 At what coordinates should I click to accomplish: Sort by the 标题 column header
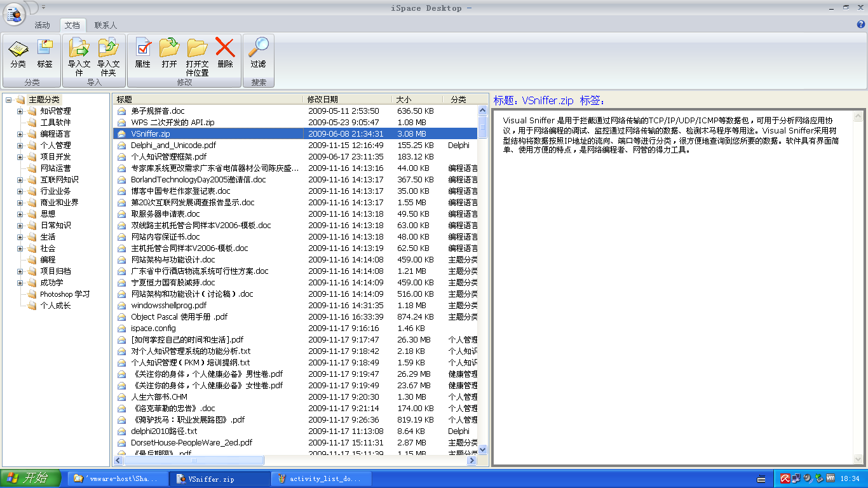[x=208, y=100]
